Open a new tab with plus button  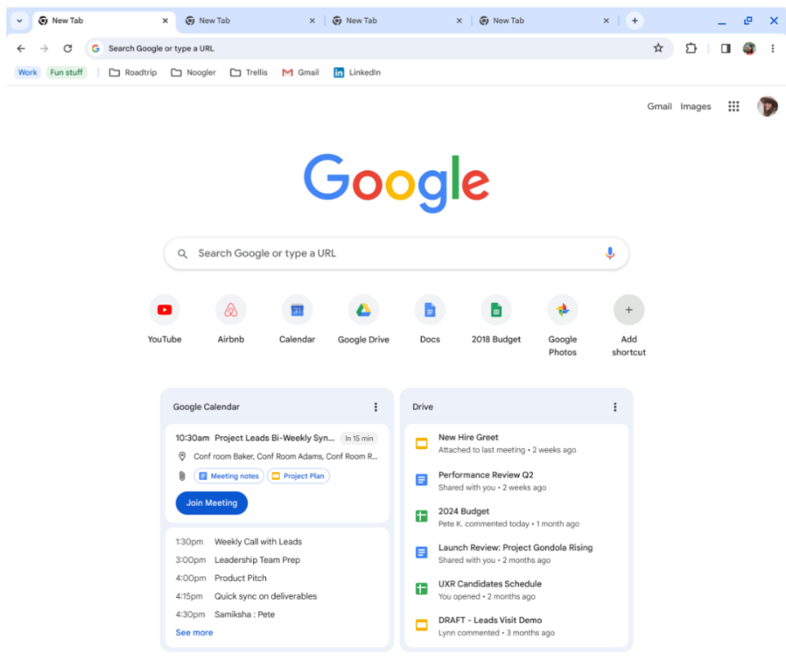point(634,21)
